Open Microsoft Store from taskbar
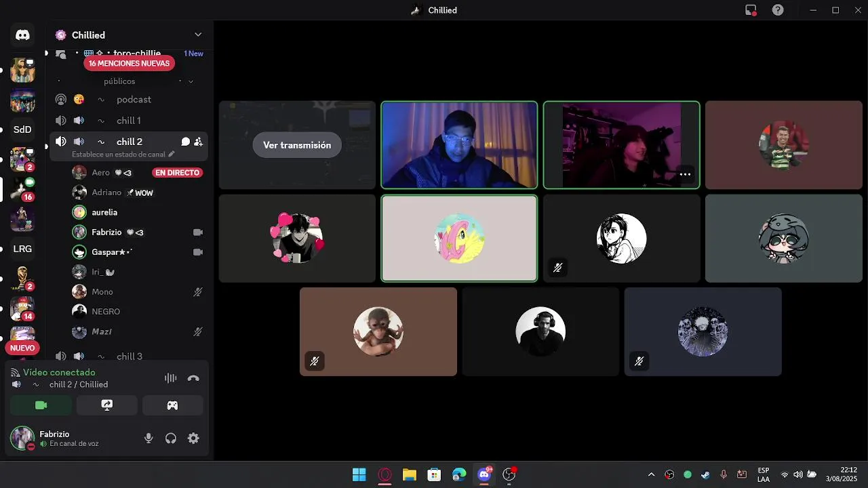Viewport: 868px width, 488px height. [434, 474]
